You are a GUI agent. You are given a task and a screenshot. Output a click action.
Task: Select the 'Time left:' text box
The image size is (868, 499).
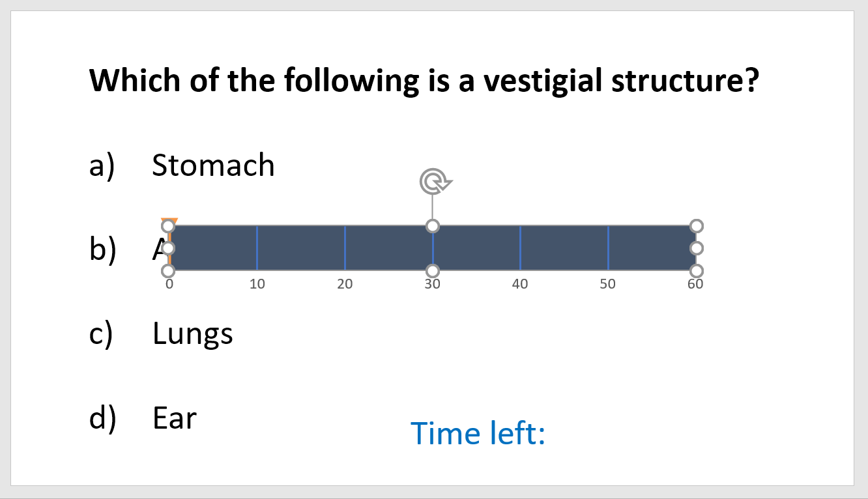[478, 433]
